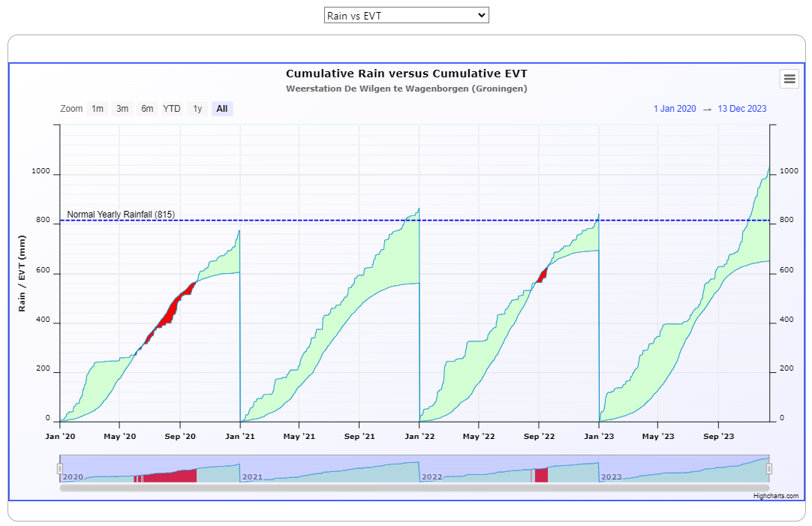
Task: Choose YTD zoom option
Action: pyautogui.click(x=172, y=109)
